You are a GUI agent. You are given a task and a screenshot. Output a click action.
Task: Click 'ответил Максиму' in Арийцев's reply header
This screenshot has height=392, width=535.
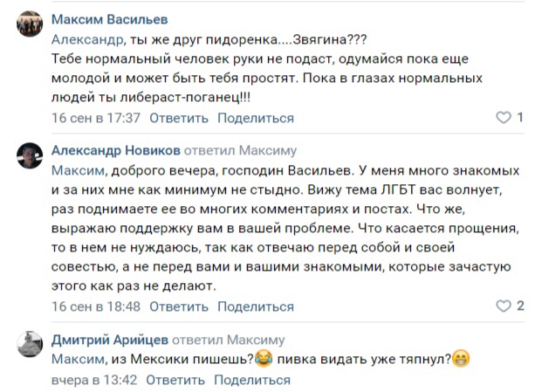238,340
